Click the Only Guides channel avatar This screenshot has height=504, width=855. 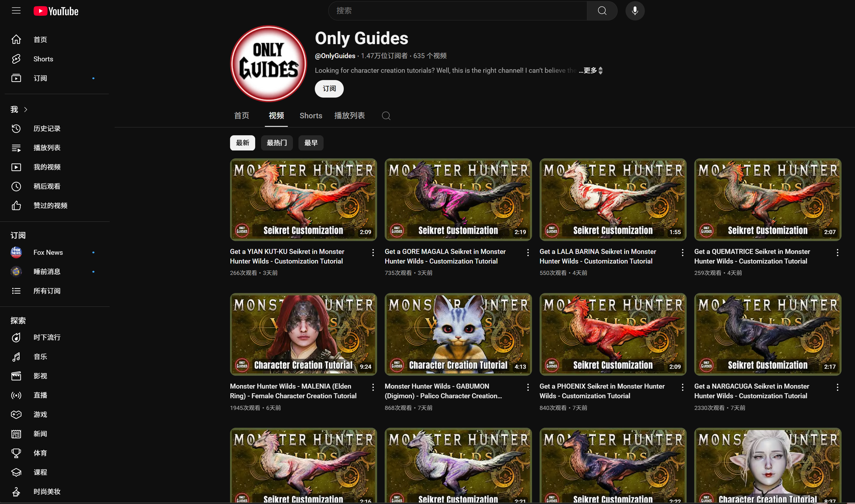268,64
